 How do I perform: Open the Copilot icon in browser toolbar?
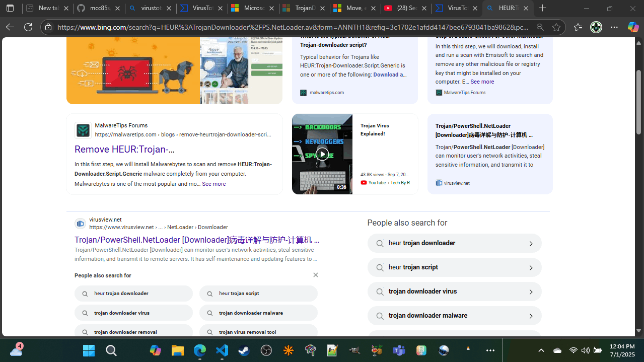[x=633, y=27]
